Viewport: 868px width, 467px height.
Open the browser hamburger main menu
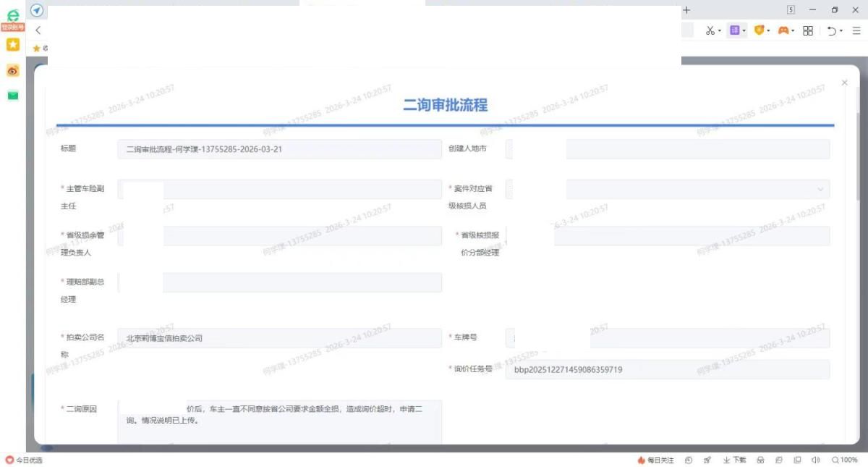[x=856, y=30]
